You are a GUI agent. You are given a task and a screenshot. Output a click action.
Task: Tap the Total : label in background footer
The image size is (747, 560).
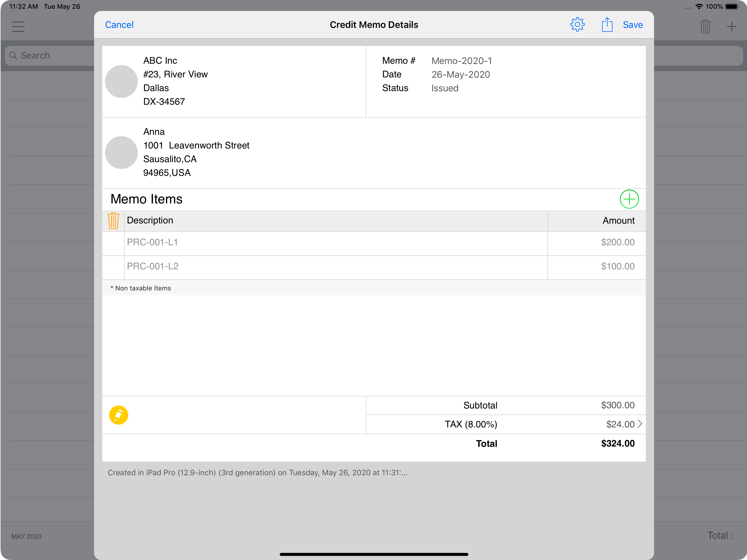(x=720, y=535)
